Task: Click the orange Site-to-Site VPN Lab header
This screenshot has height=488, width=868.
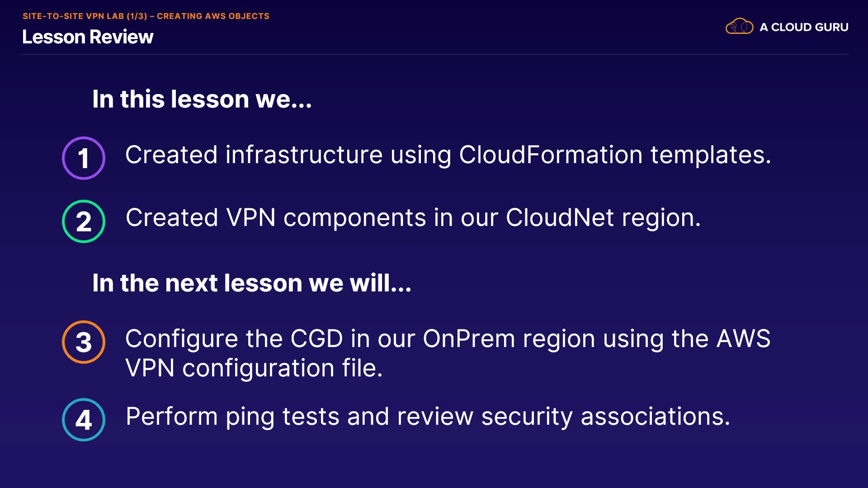Action: (x=146, y=16)
